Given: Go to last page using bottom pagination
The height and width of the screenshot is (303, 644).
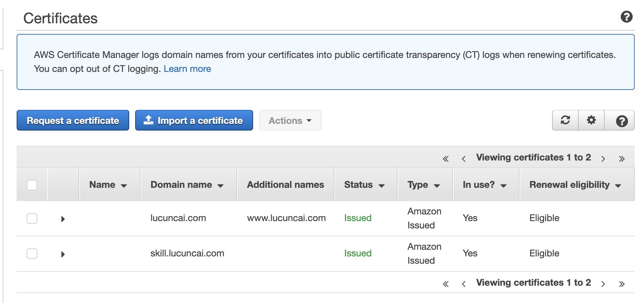Looking at the screenshot, I should pyautogui.click(x=621, y=284).
